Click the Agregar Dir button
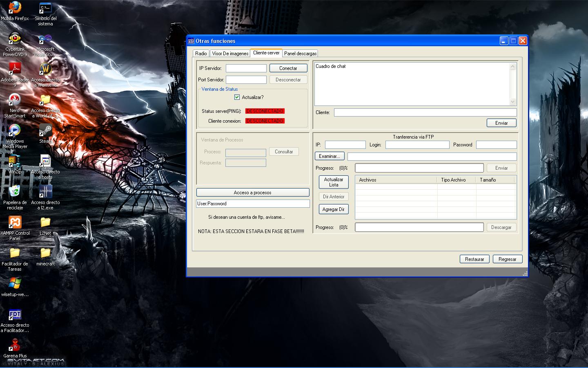 pos(334,209)
